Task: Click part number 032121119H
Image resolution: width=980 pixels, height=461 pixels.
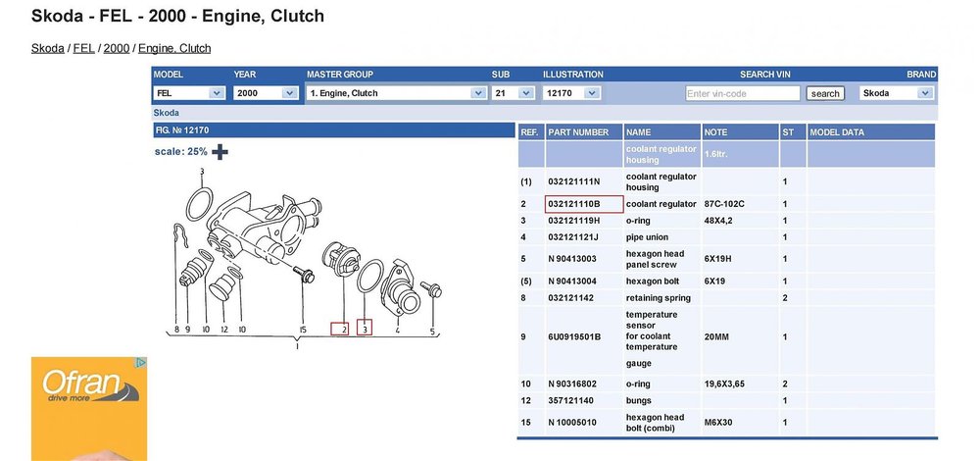Action: (573, 221)
